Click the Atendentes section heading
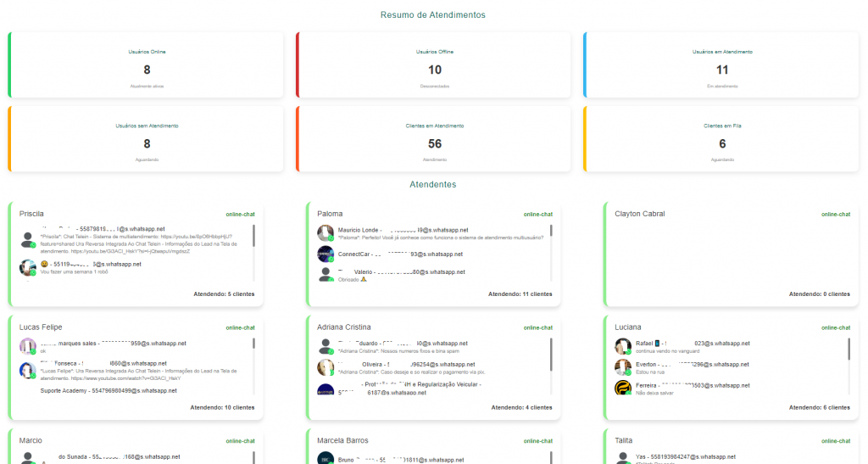 (433, 184)
